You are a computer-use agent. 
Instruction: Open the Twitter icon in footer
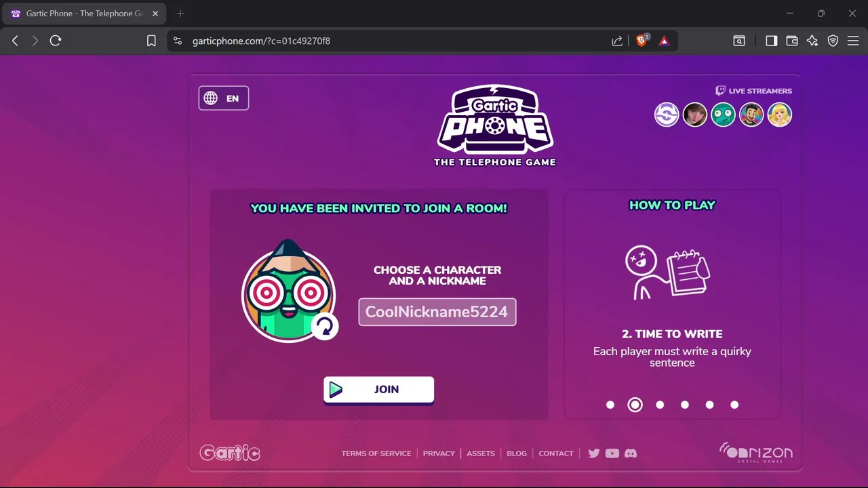594,453
